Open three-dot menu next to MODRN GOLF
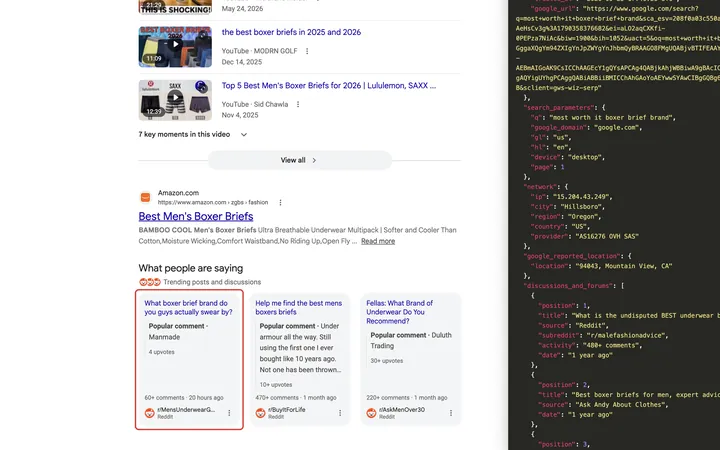The image size is (720, 450). [x=307, y=51]
